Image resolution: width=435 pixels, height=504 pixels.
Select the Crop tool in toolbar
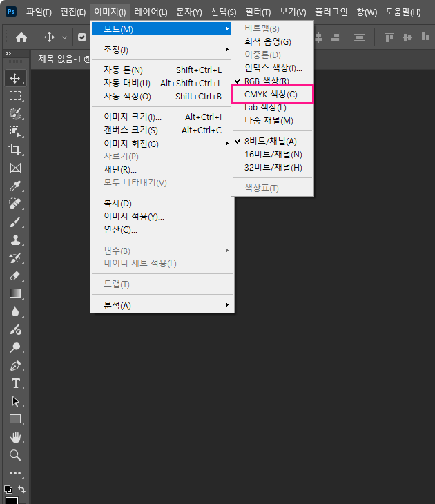pos(15,150)
